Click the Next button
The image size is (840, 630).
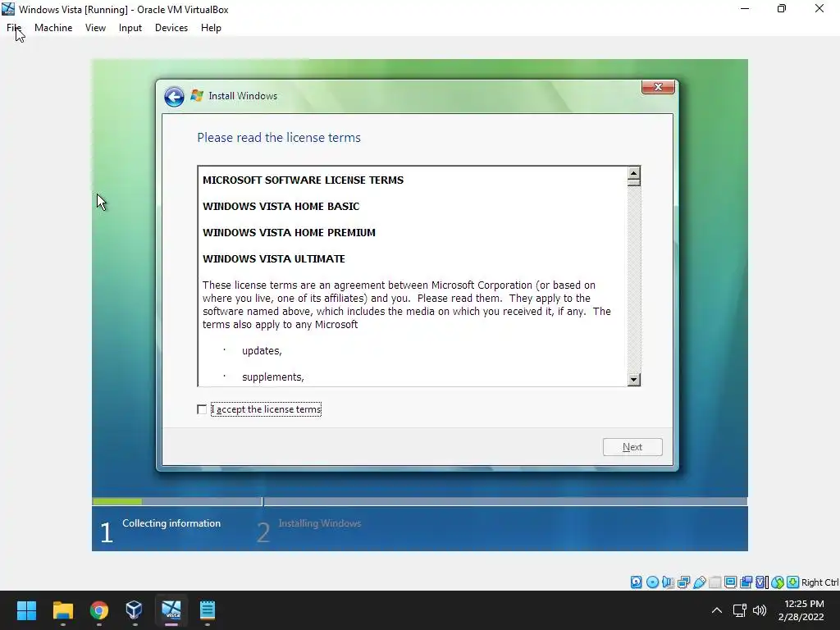632,447
